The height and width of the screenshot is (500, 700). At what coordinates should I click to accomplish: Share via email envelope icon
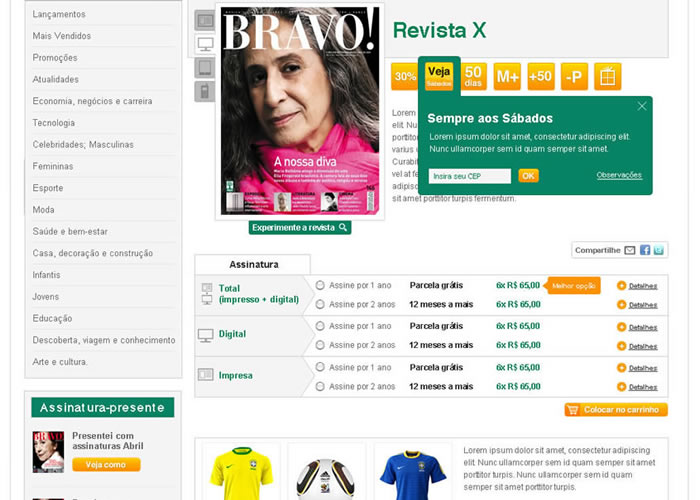click(629, 250)
